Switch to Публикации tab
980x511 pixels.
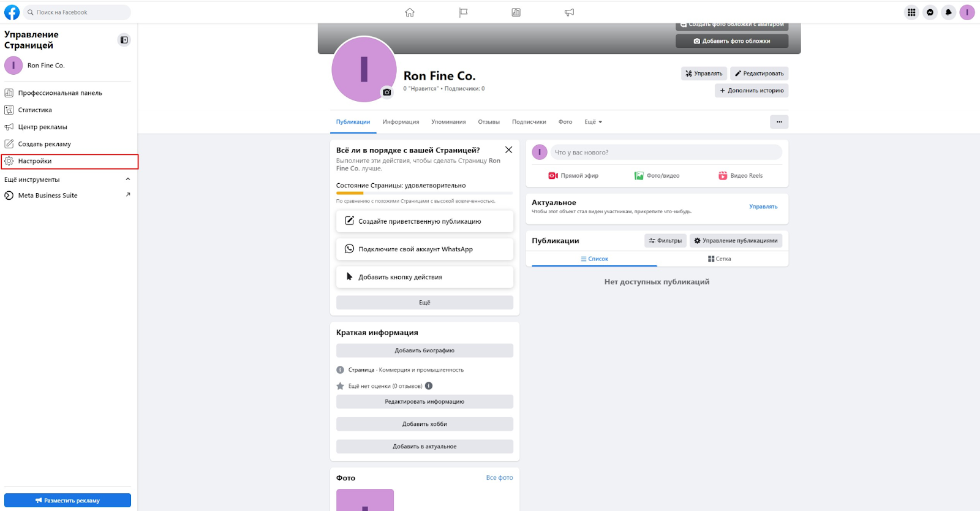tap(353, 122)
